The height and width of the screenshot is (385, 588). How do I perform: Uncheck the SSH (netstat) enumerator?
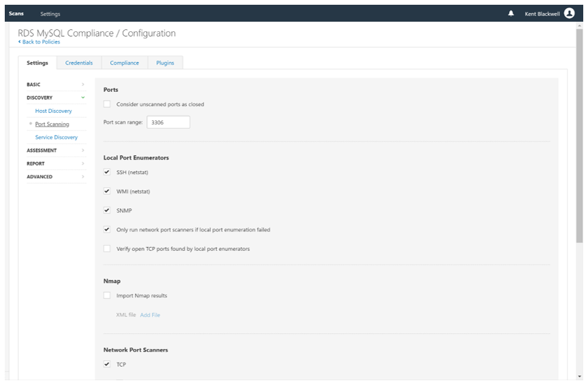click(x=107, y=172)
